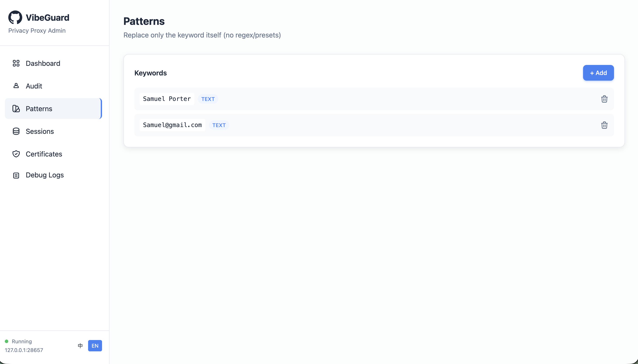Click the TEXT badge beside Samuel Porter

pos(208,99)
